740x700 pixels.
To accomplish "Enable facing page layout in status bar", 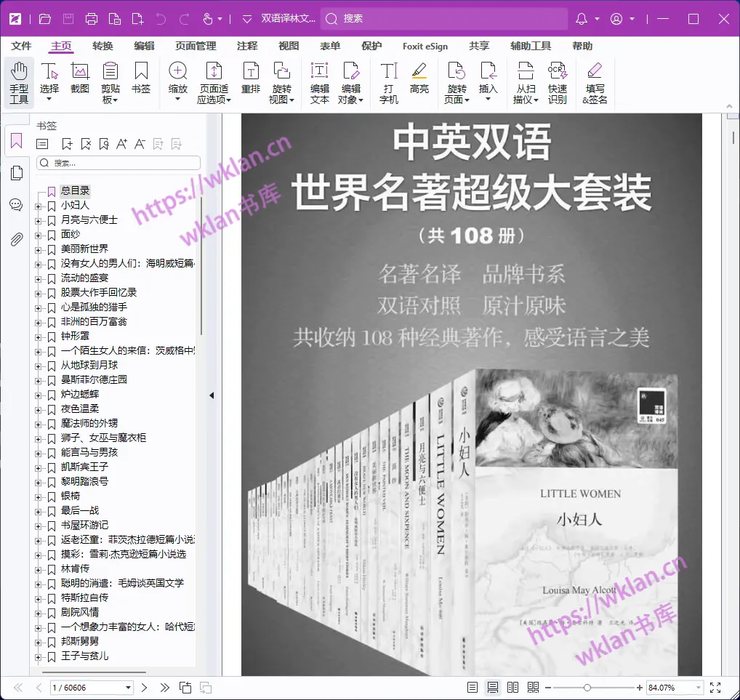I will (x=513, y=687).
